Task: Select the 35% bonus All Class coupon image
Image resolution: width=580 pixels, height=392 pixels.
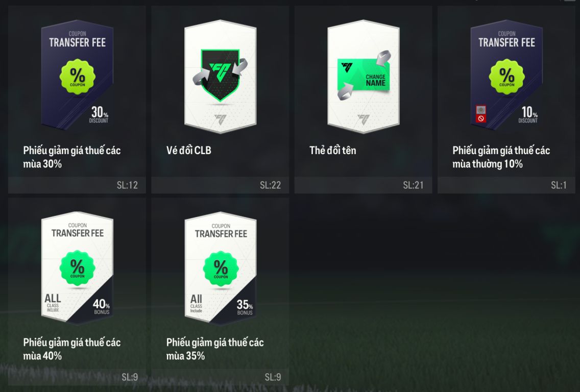Action: click(x=221, y=268)
